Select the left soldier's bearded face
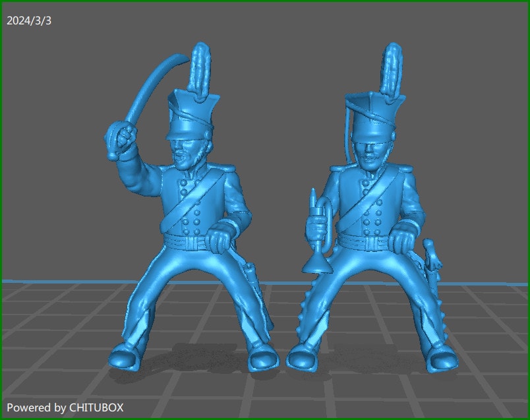 coord(189,153)
